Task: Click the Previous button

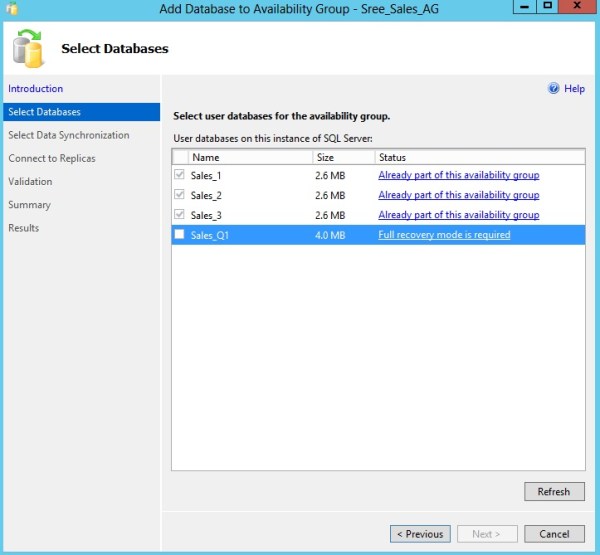Action: [x=419, y=534]
